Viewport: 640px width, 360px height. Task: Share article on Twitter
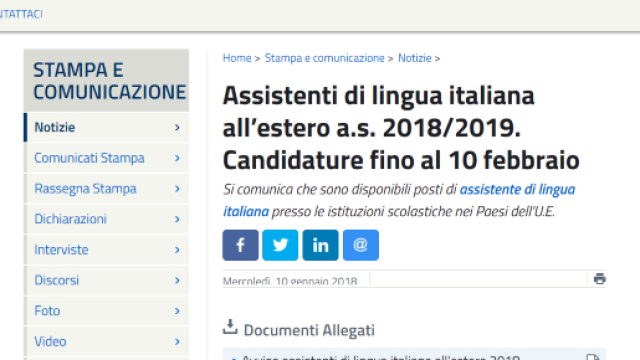click(280, 245)
